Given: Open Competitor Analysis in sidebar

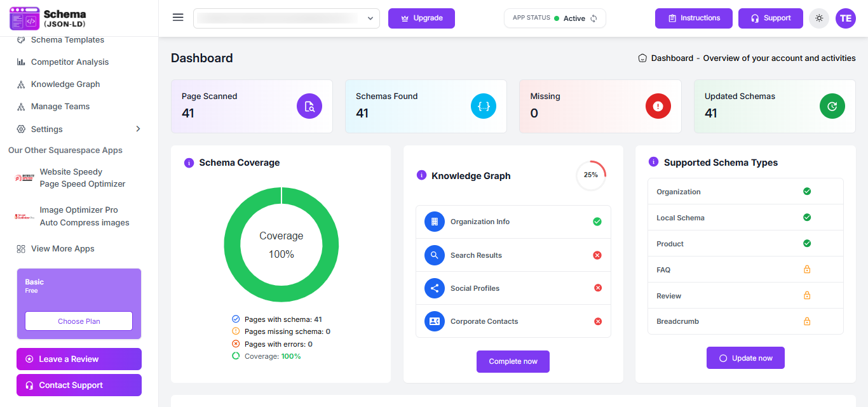Looking at the screenshot, I should click(x=70, y=62).
